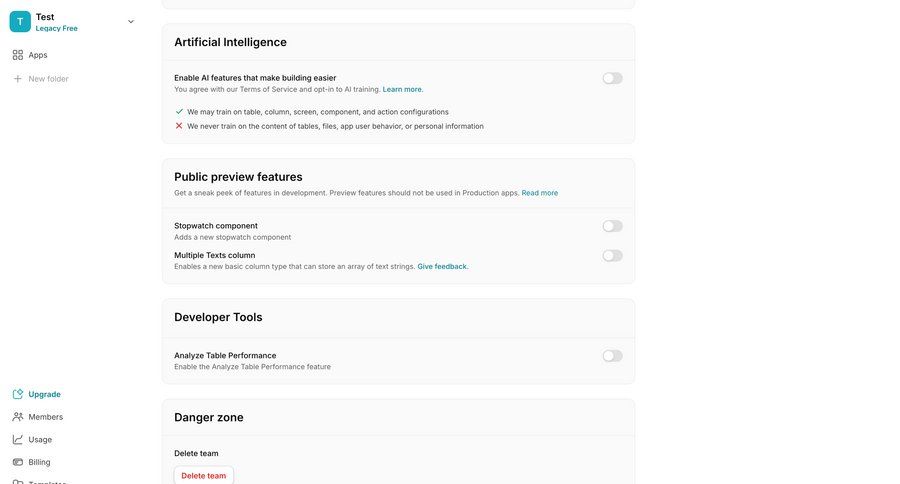
Task: Go to Members in sidebar
Action: (45, 417)
